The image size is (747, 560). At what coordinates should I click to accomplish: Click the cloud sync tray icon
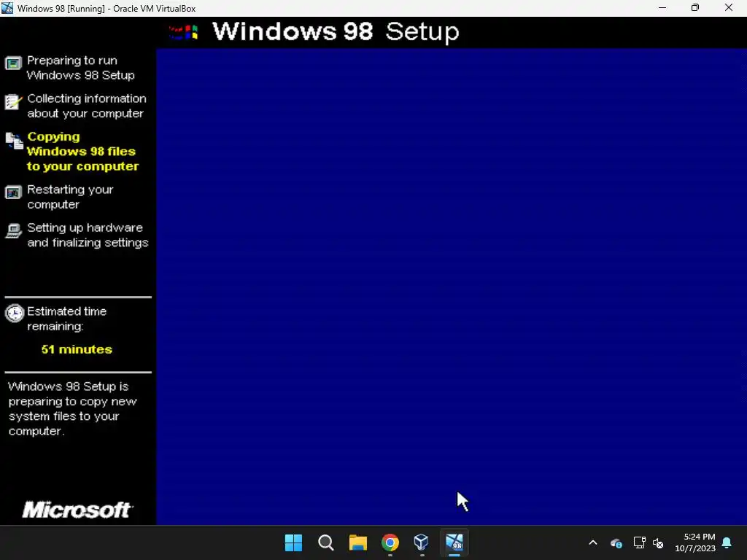point(616,542)
